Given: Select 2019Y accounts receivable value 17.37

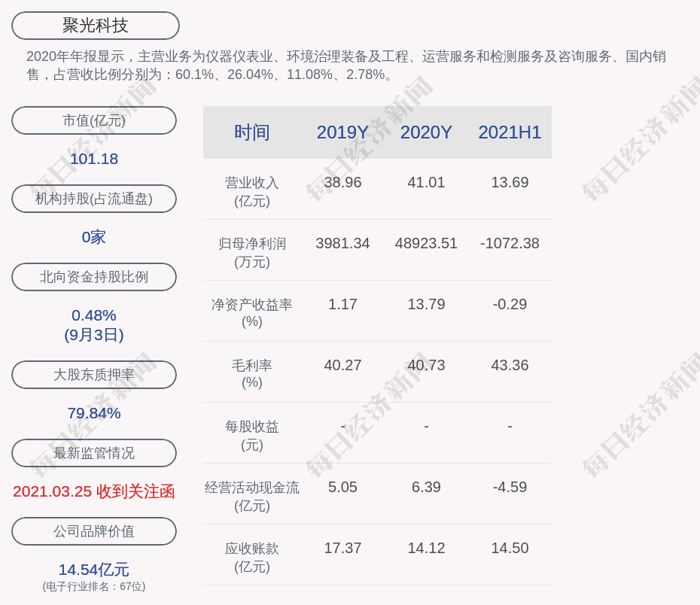Looking at the screenshot, I should (342, 549).
